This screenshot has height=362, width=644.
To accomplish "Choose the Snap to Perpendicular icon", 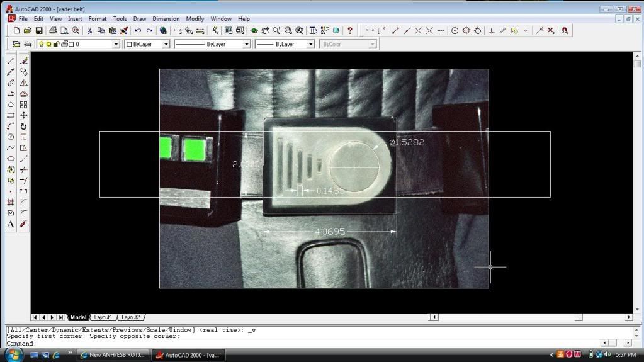I will 491,30.
